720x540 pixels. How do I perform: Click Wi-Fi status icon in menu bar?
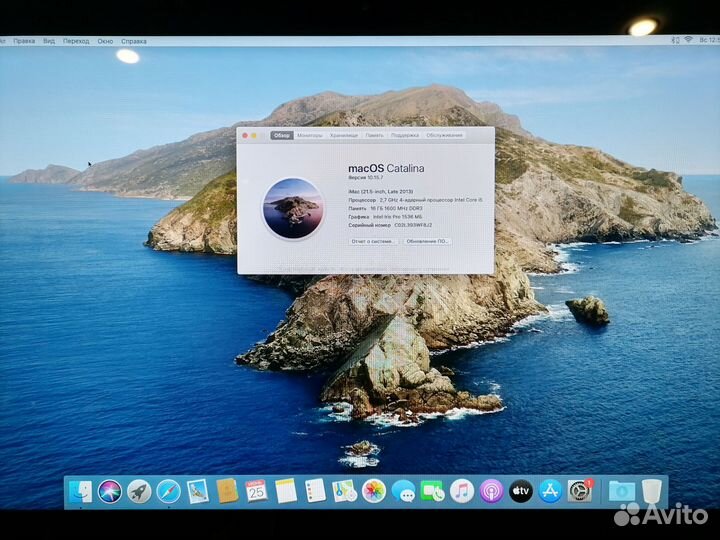pos(688,40)
